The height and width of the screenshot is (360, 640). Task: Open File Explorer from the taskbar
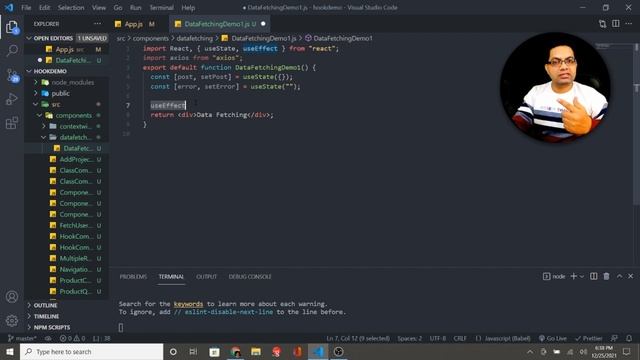pyautogui.click(x=256, y=351)
